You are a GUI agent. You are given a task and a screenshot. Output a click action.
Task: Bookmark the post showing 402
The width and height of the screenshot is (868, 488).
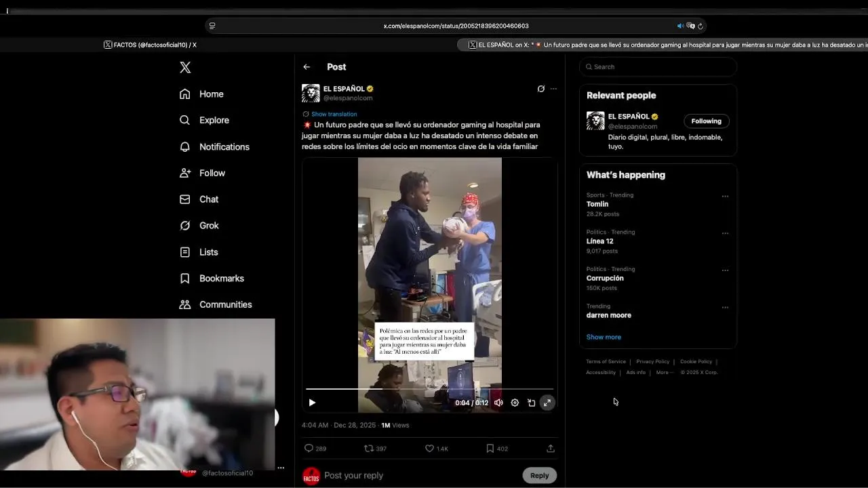pyautogui.click(x=490, y=448)
